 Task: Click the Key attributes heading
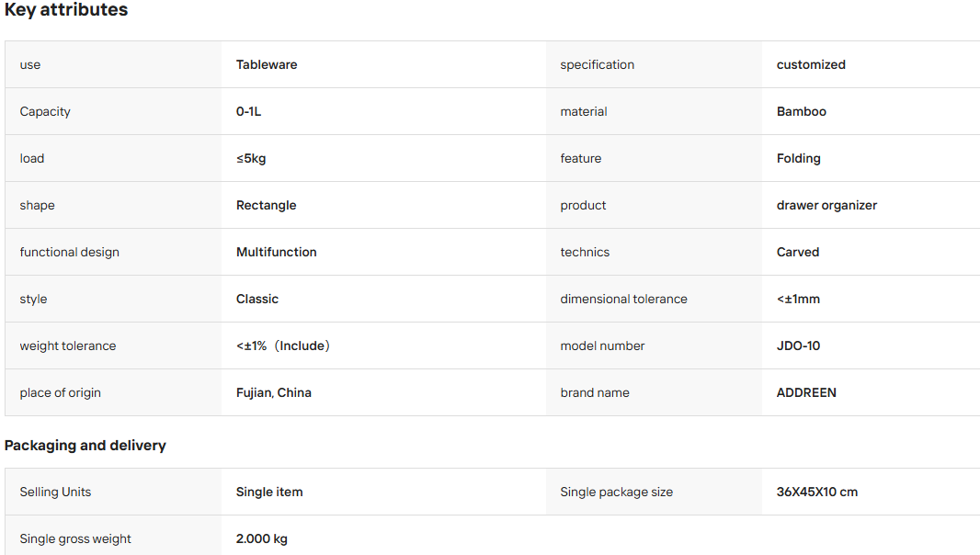66,10
